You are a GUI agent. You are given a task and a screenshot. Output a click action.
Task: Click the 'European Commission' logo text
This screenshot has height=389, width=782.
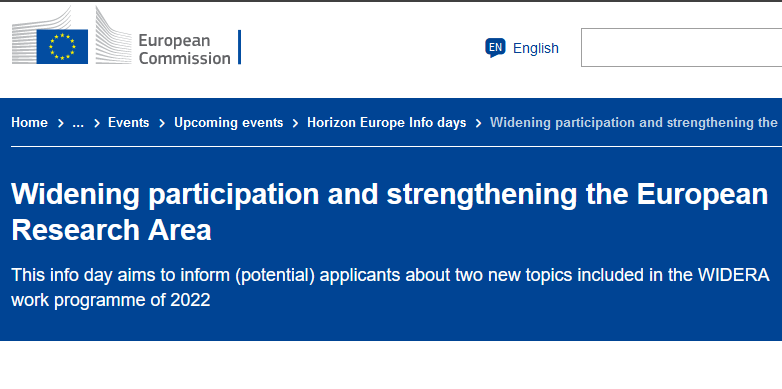[184, 49]
